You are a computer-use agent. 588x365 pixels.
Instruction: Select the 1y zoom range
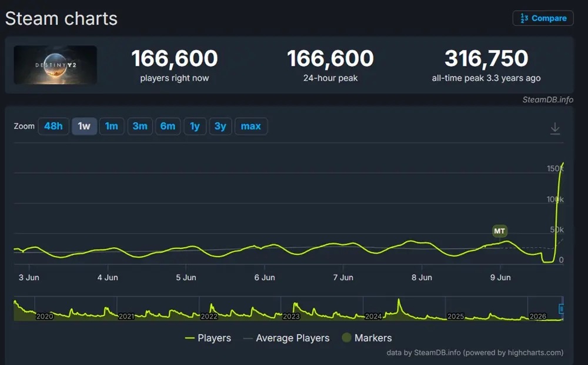tap(195, 126)
